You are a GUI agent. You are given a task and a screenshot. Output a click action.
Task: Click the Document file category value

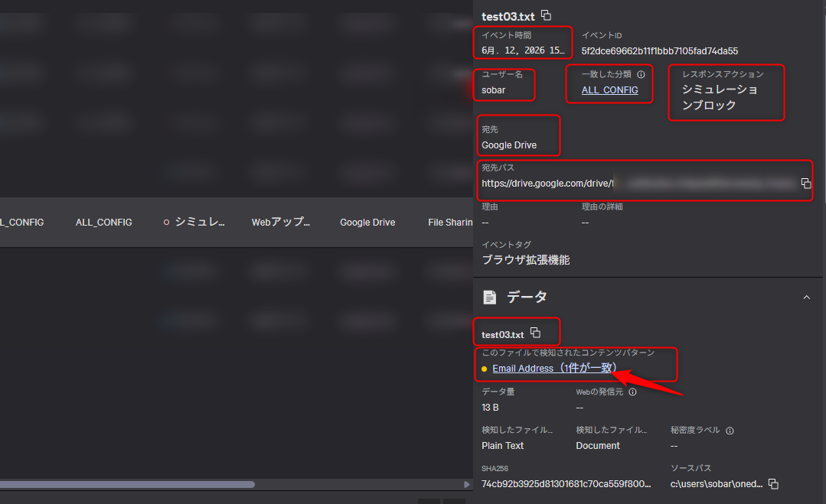tap(598, 446)
